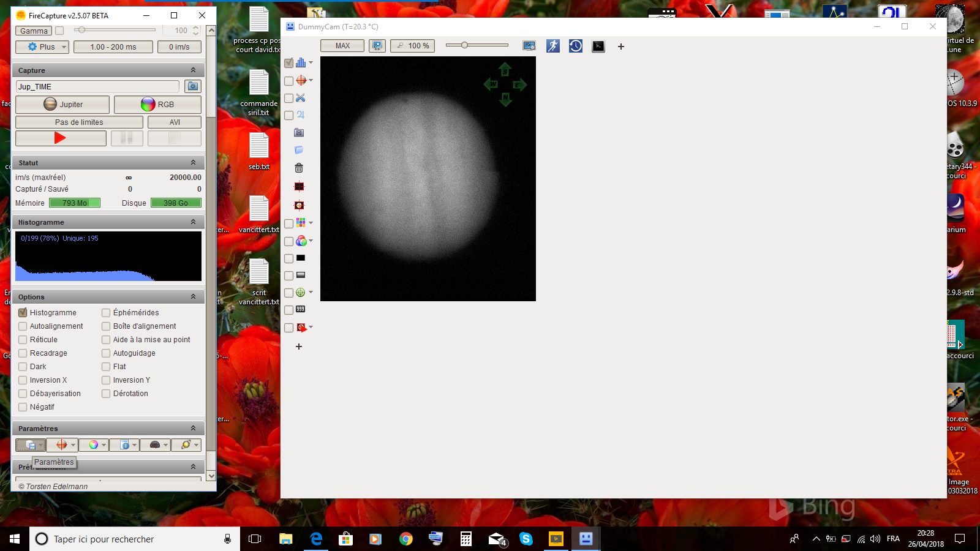Click the red-framed planet centering icon

tap(299, 205)
